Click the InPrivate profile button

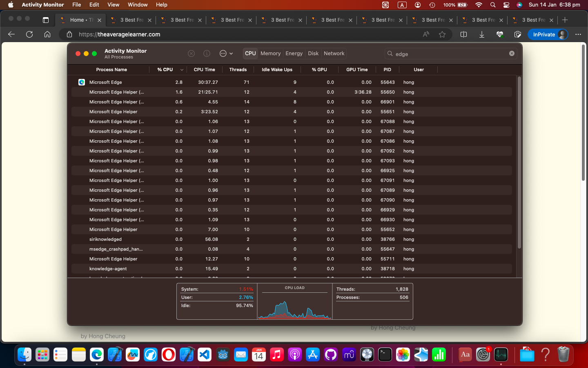(x=548, y=34)
